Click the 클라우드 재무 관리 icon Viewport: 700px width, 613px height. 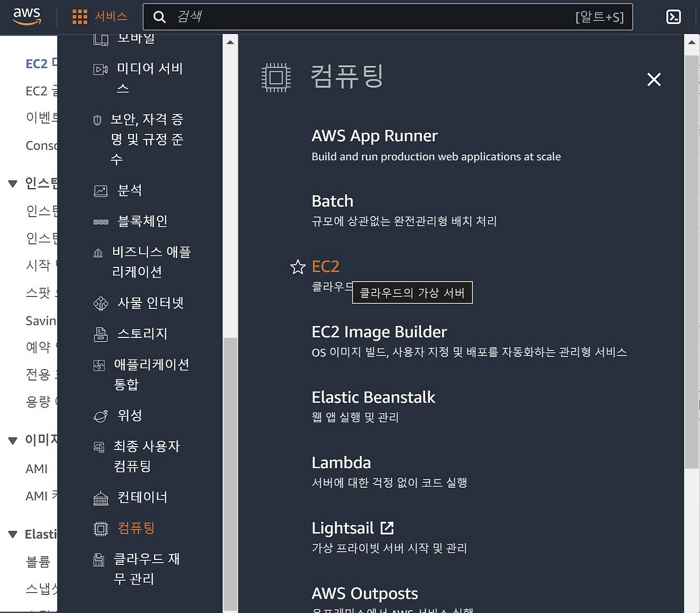(98, 559)
